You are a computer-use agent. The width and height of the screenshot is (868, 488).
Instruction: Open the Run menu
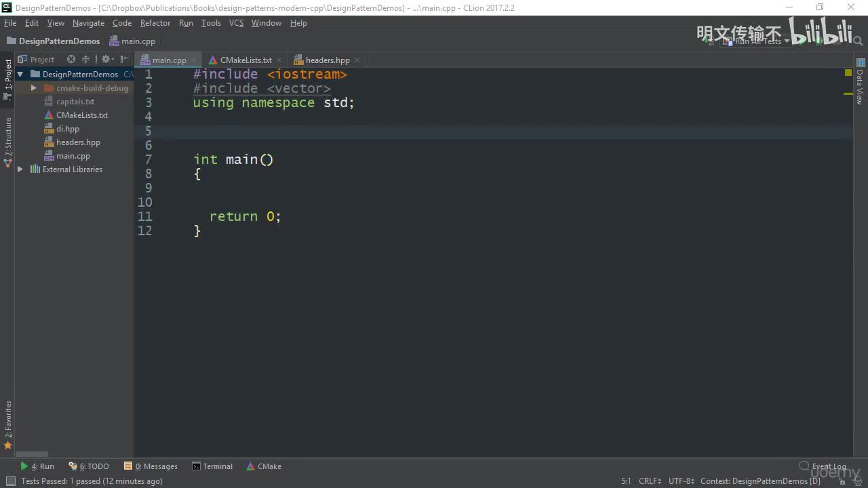(x=186, y=23)
